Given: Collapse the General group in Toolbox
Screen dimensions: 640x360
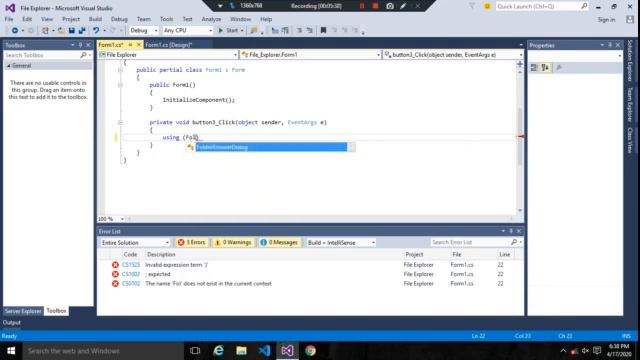Looking at the screenshot, I should [x=9, y=66].
